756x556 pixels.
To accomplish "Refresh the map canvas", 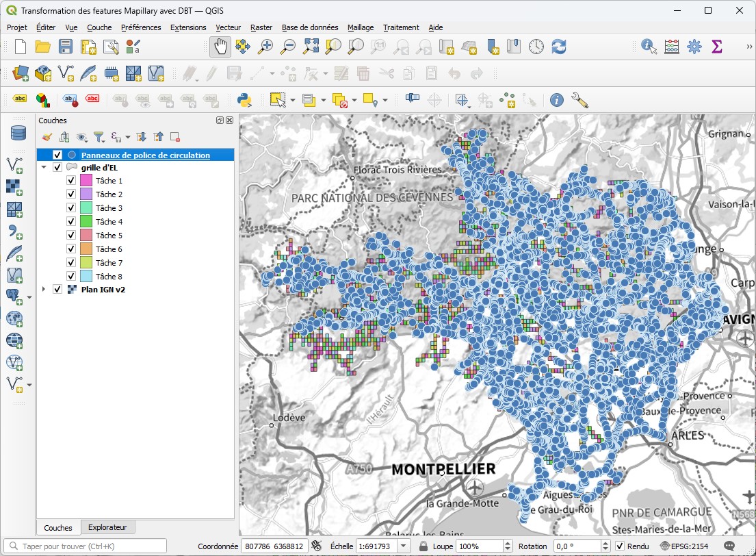I will (559, 47).
